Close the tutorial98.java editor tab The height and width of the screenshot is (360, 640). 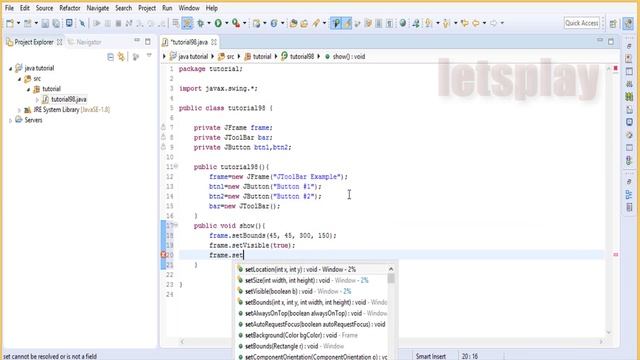click(214, 42)
